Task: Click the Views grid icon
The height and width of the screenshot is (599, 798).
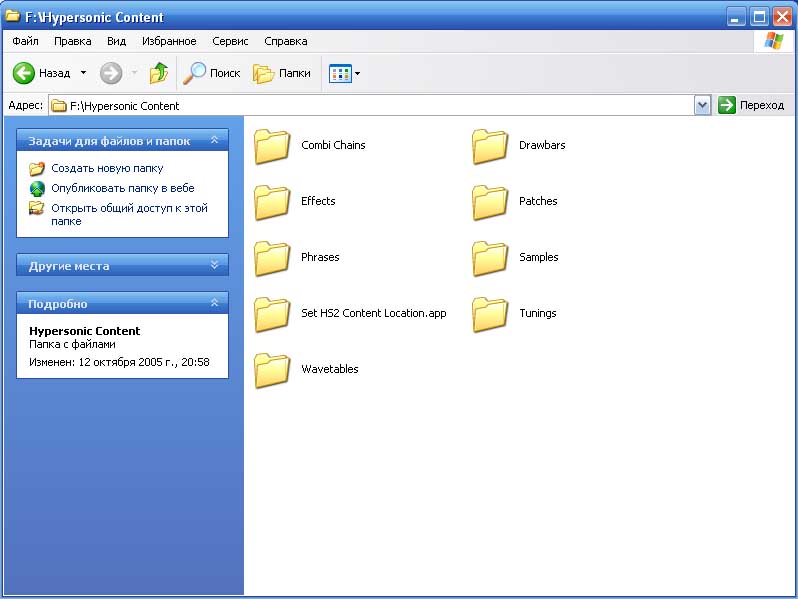Action: click(x=340, y=73)
